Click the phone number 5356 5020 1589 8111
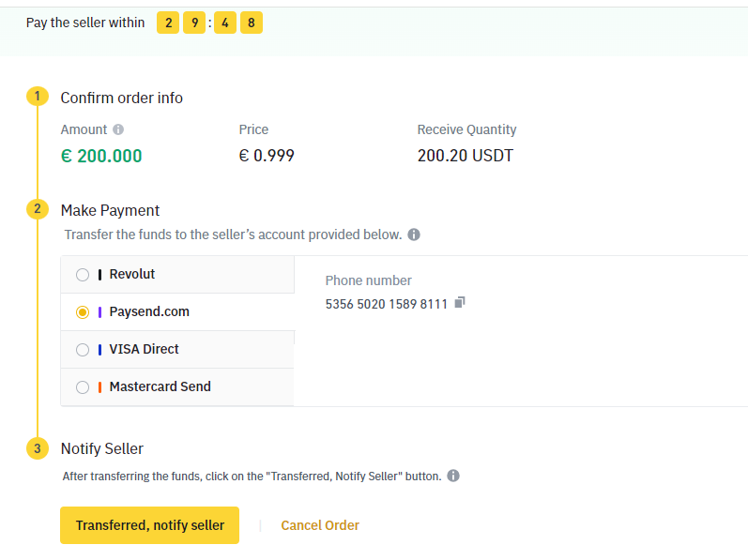Viewport: 748px width, 560px height. (387, 304)
